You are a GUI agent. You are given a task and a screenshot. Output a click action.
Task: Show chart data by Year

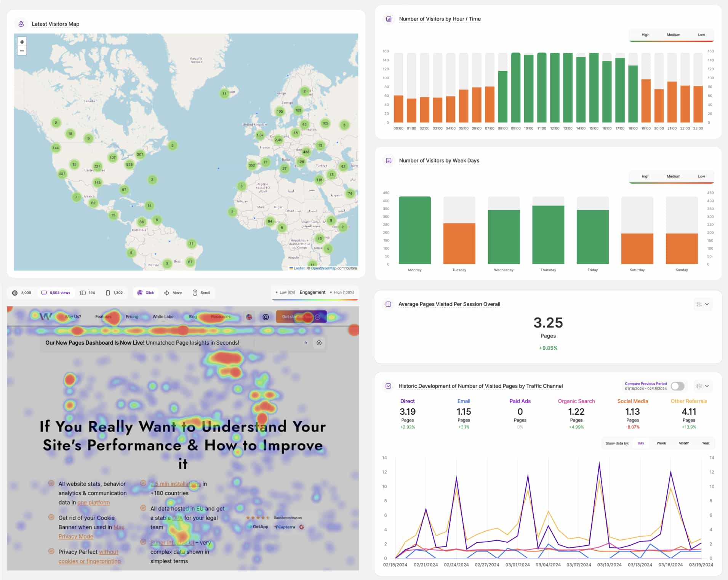click(x=705, y=443)
